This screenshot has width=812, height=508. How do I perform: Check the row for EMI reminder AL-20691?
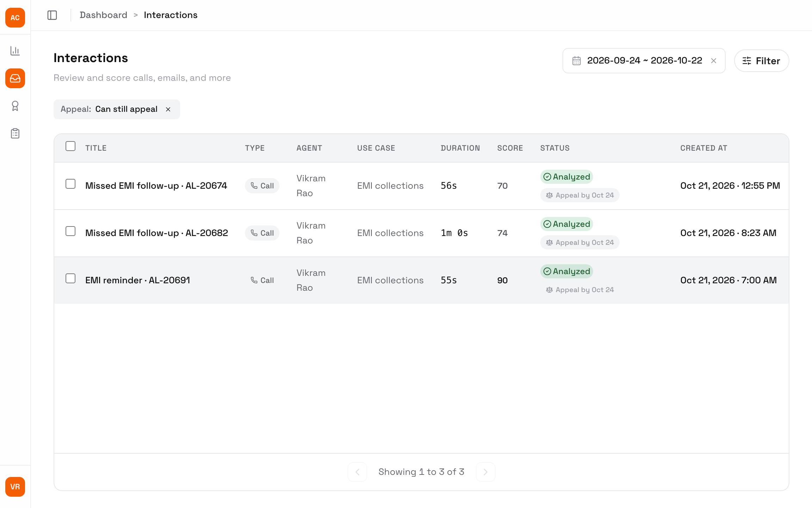click(x=70, y=278)
